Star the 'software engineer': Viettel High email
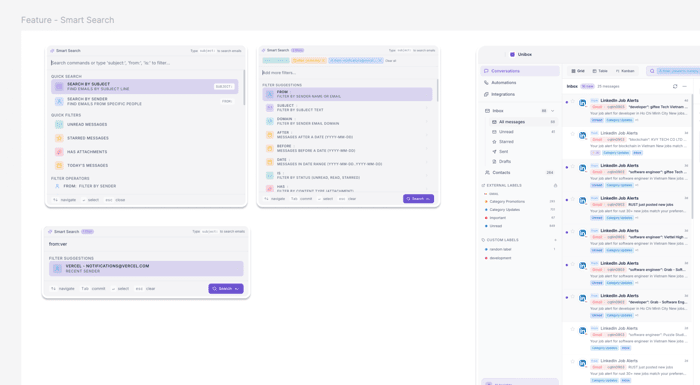700x385 pixels. pos(573,232)
